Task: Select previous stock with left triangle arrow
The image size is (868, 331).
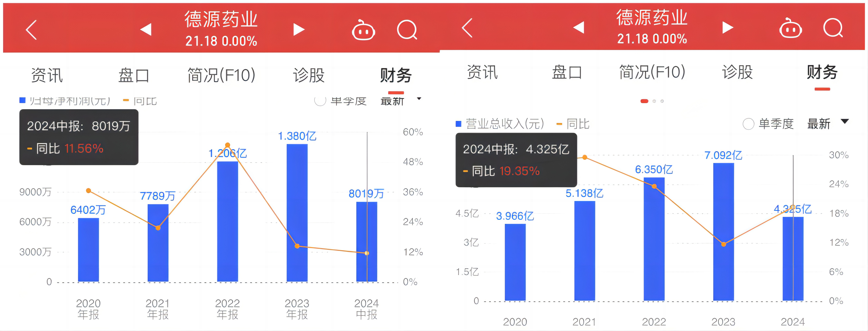Action: 146,29
